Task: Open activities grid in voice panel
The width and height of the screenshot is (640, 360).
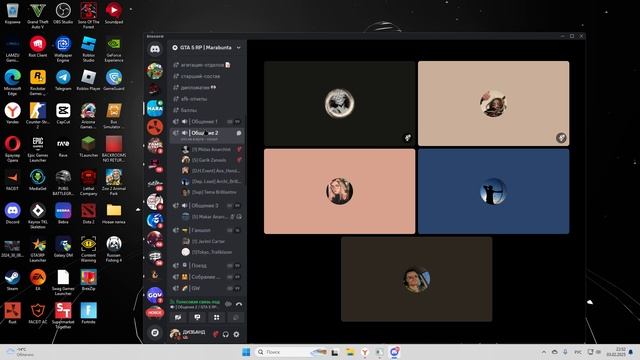Action: pyautogui.click(x=216, y=318)
